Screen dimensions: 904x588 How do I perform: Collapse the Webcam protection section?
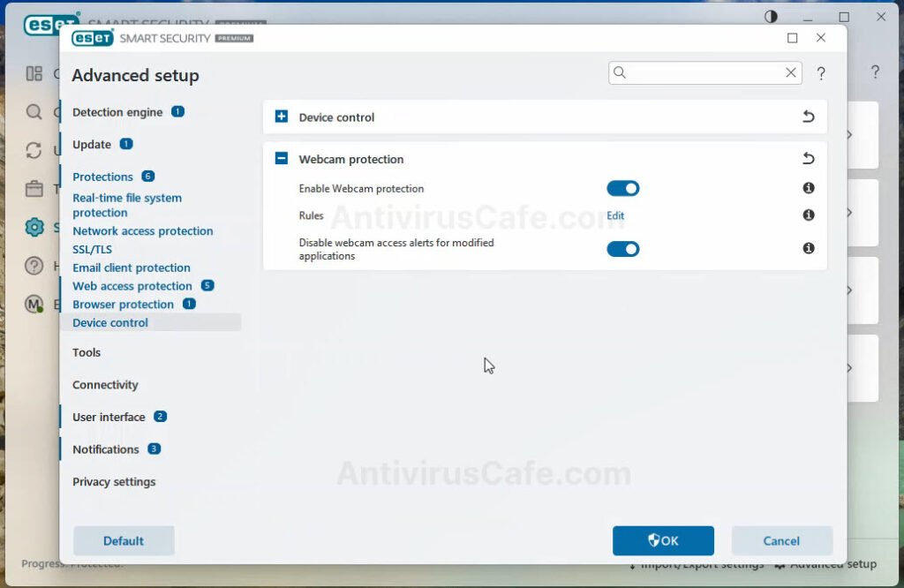[282, 159]
